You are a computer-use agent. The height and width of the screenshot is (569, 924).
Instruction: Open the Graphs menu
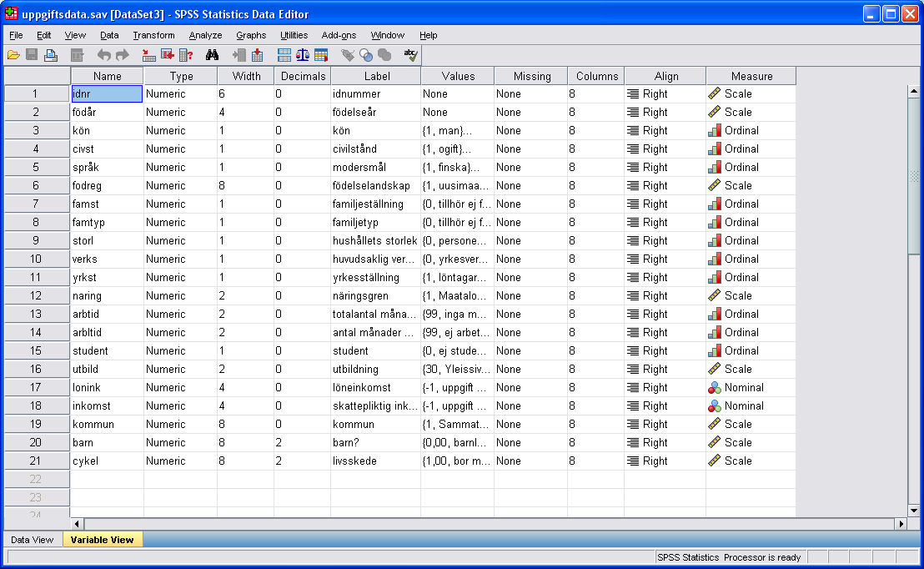click(x=251, y=35)
